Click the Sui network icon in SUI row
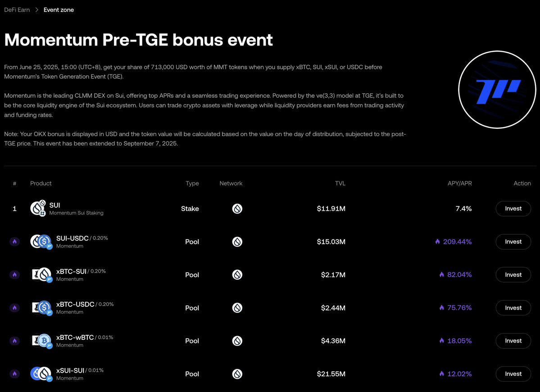The image size is (540, 392). [237, 209]
